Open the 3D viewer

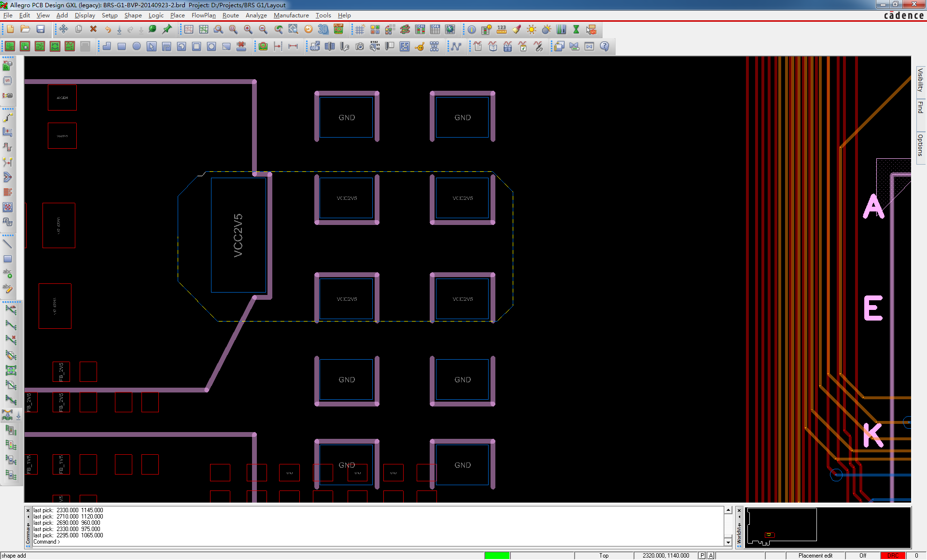pos(323,29)
